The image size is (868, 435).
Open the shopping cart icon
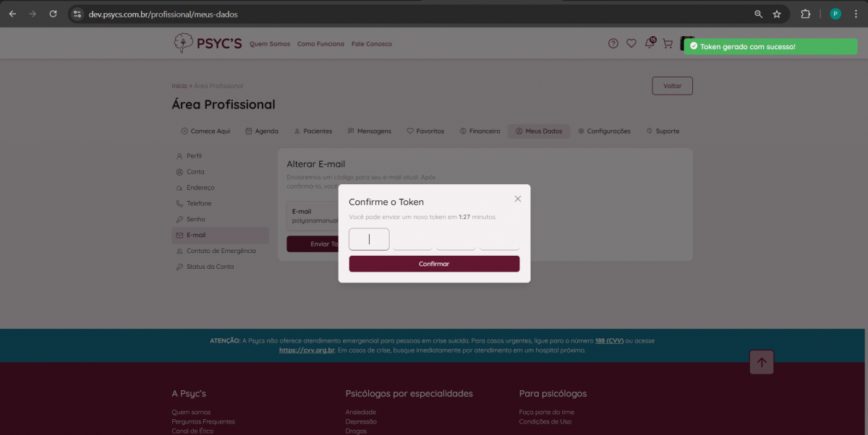pyautogui.click(x=668, y=43)
